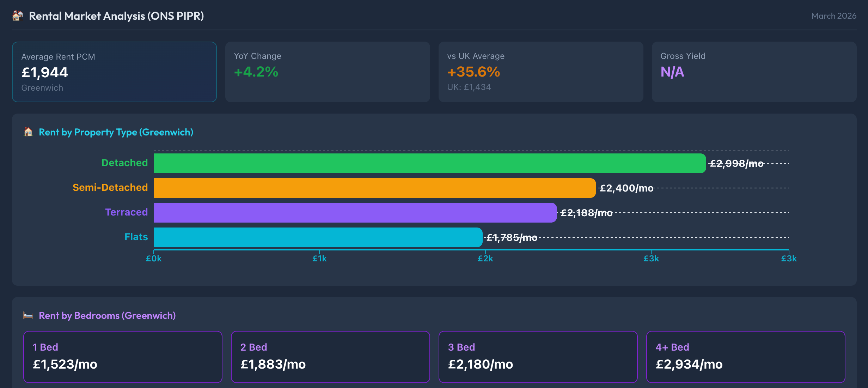The image size is (868, 388).
Task: Click the March 2026 date label
Action: (834, 16)
